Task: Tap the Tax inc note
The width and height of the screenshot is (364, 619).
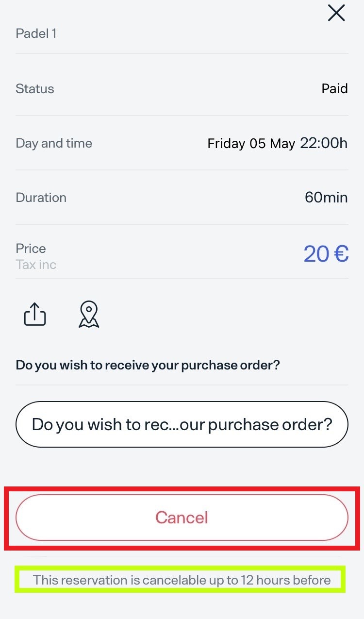Action: pos(36,265)
